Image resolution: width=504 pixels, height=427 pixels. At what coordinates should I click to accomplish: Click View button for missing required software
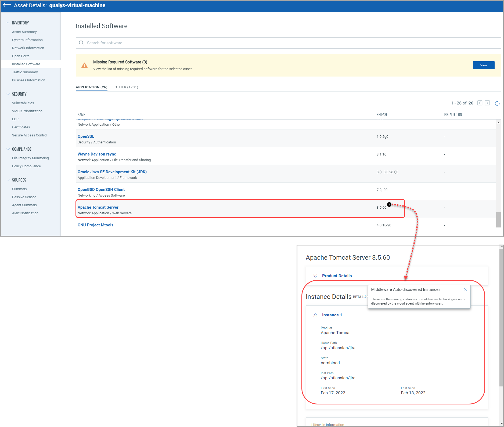coord(484,65)
